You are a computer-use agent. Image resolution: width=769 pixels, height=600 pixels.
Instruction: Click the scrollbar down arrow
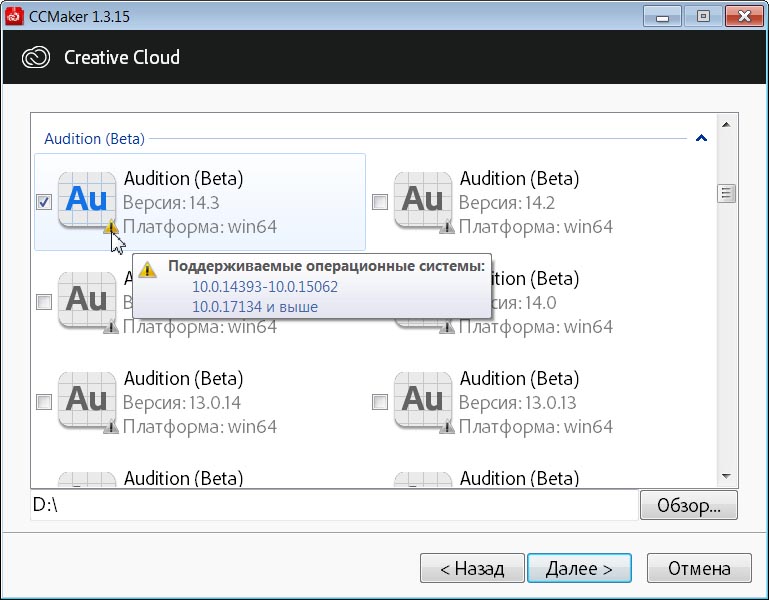click(726, 476)
